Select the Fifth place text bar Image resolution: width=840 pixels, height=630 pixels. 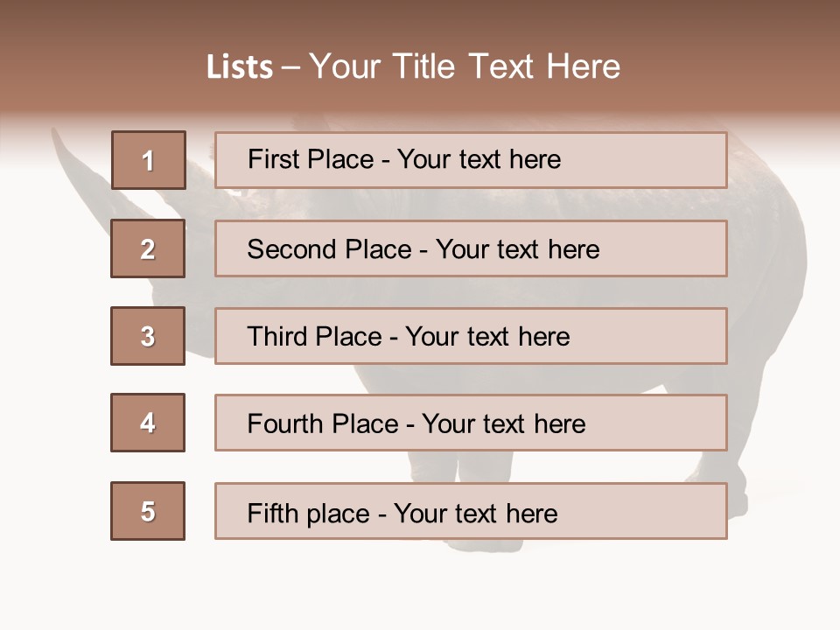point(471,511)
